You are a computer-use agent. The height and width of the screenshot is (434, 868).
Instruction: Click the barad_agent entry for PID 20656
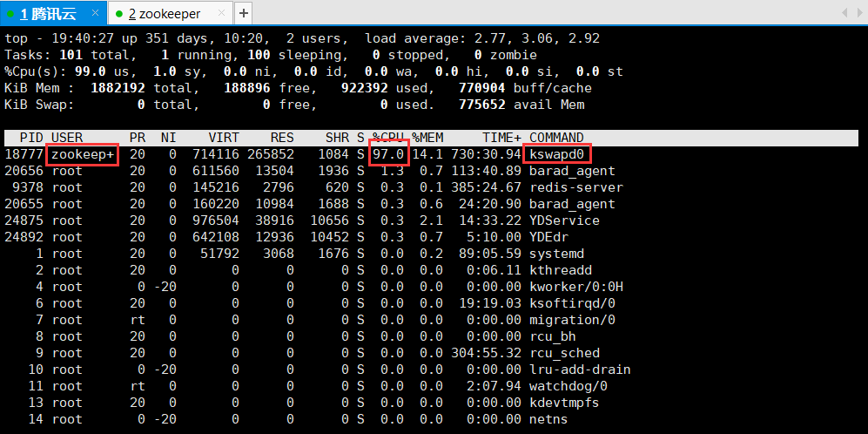572,172
